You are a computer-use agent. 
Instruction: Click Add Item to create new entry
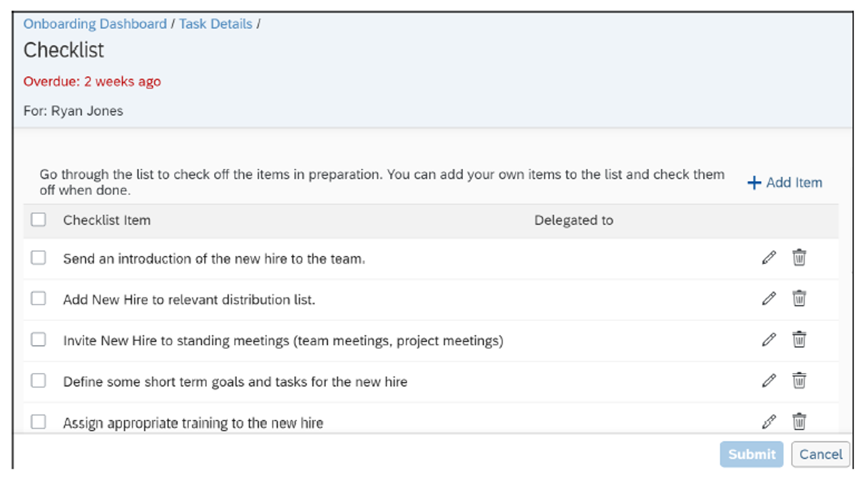pos(784,182)
